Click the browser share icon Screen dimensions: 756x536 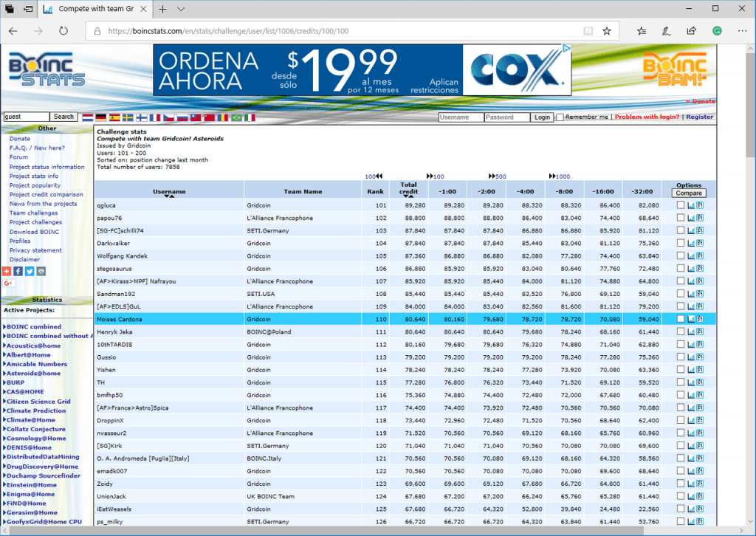click(x=691, y=31)
